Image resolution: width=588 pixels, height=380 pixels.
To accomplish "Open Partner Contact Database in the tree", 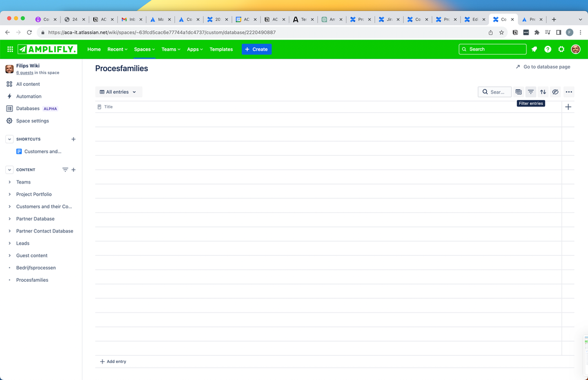I will [45, 231].
